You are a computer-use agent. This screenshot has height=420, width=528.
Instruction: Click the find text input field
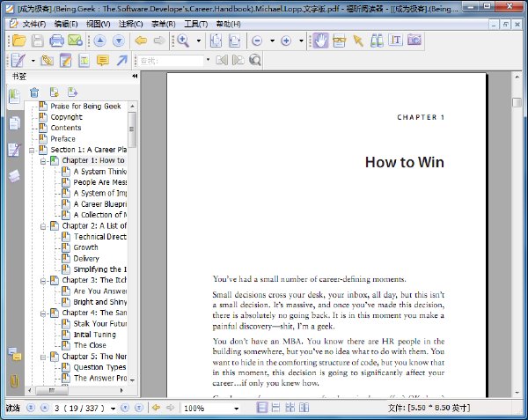coord(172,61)
